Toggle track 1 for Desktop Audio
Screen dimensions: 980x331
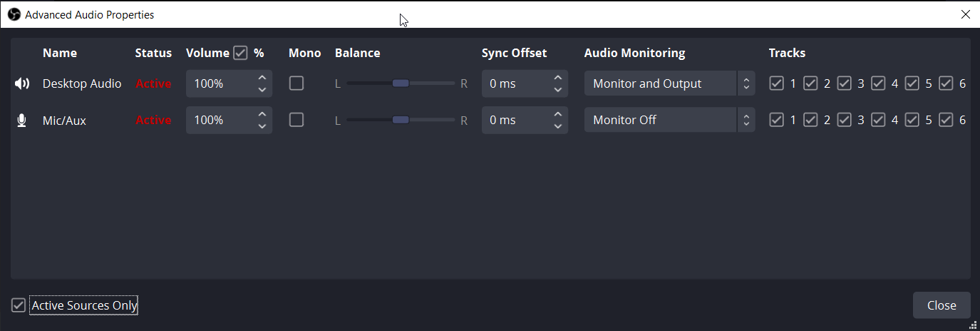[776, 83]
